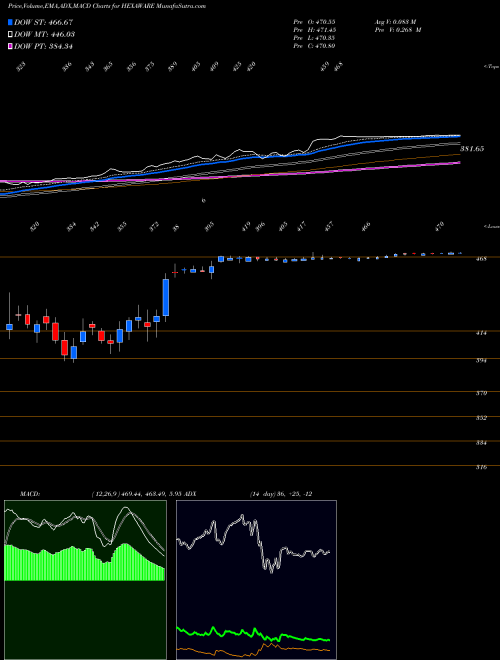Select the DOW PT: 384.34 legend label
This screenshot has height=660, width=500.
coord(44,46)
